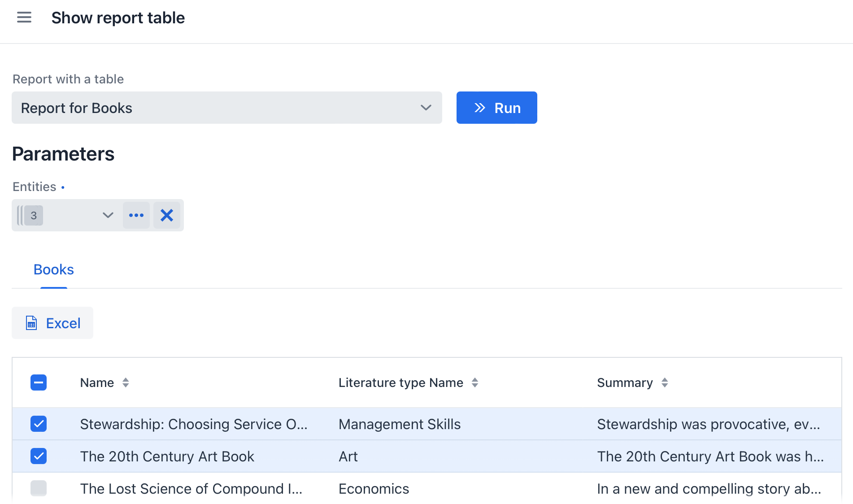Switch to the Books tab
Image resolution: width=853 pixels, height=504 pixels.
click(53, 269)
